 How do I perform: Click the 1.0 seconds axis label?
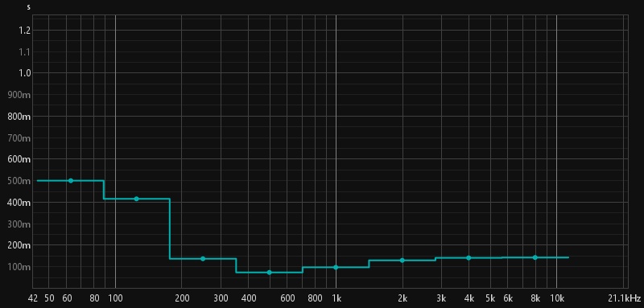coord(25,73)
